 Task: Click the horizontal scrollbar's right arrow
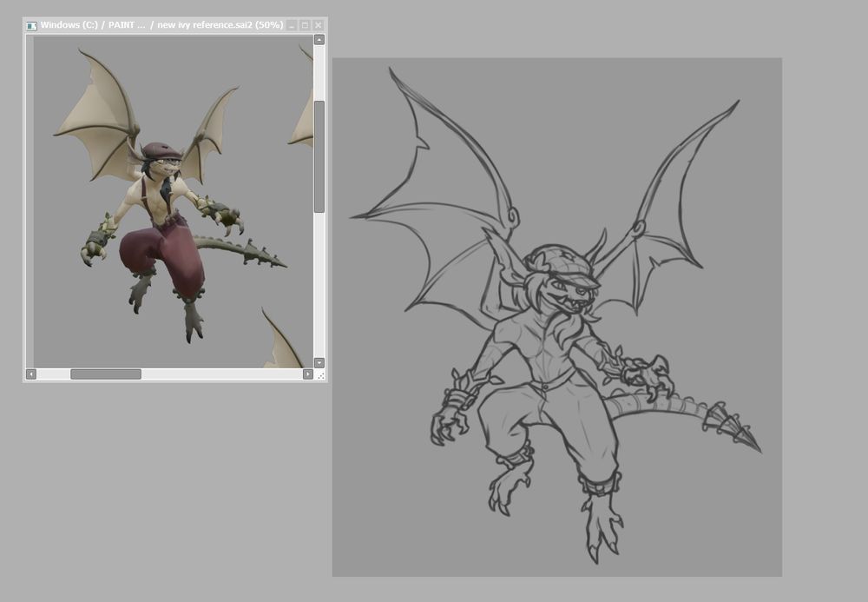point(307,374)
